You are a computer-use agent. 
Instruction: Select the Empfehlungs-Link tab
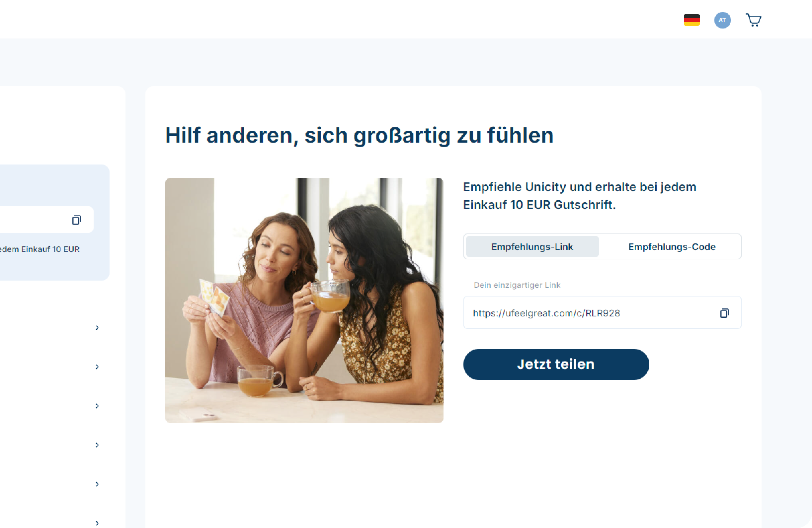(x=532, y=246)
